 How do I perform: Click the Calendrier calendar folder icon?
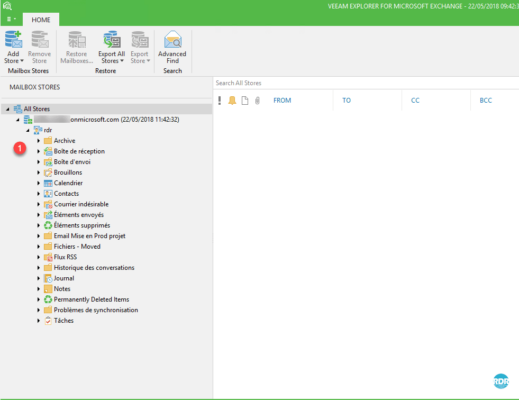[48, 183]
